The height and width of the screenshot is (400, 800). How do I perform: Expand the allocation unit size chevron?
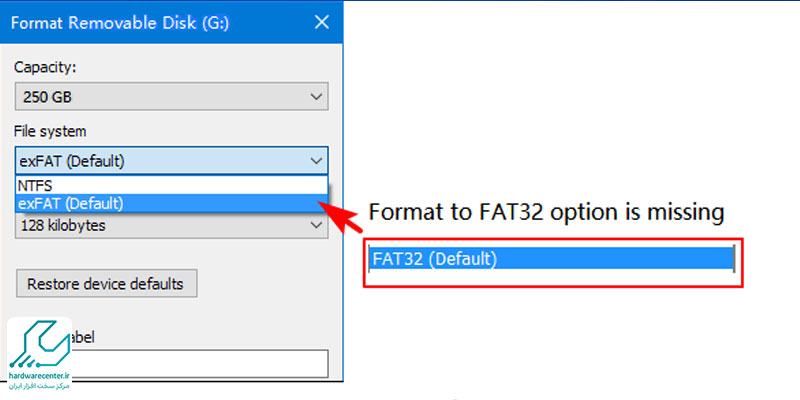point(316,226)
